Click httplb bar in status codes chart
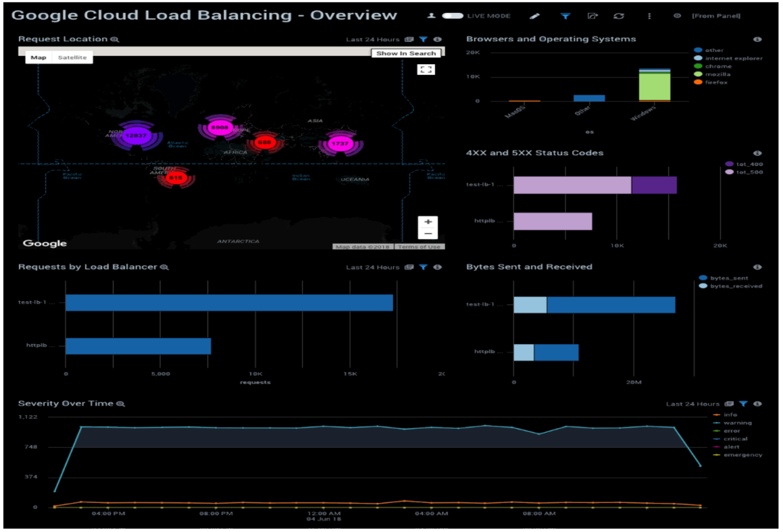Screen dimensions: 783x532 coord(553,221)
